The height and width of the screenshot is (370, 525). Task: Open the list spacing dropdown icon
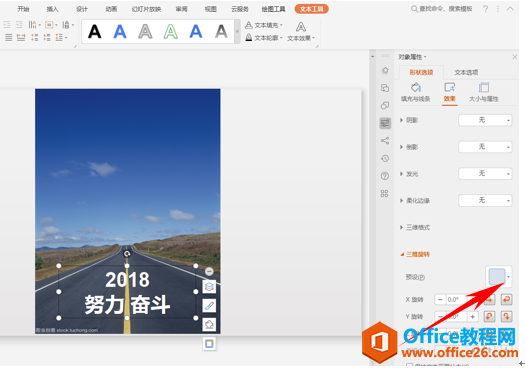(61, 38)
